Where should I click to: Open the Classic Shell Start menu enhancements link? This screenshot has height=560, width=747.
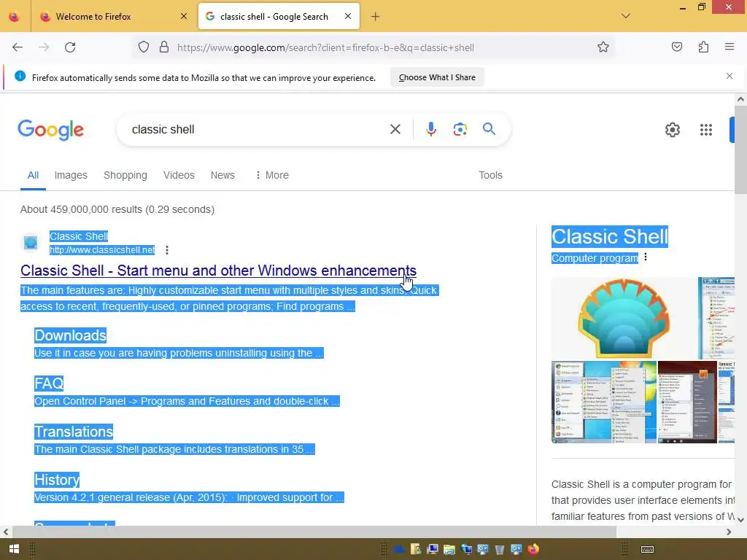pyautogui.click(x=218, y=271)
